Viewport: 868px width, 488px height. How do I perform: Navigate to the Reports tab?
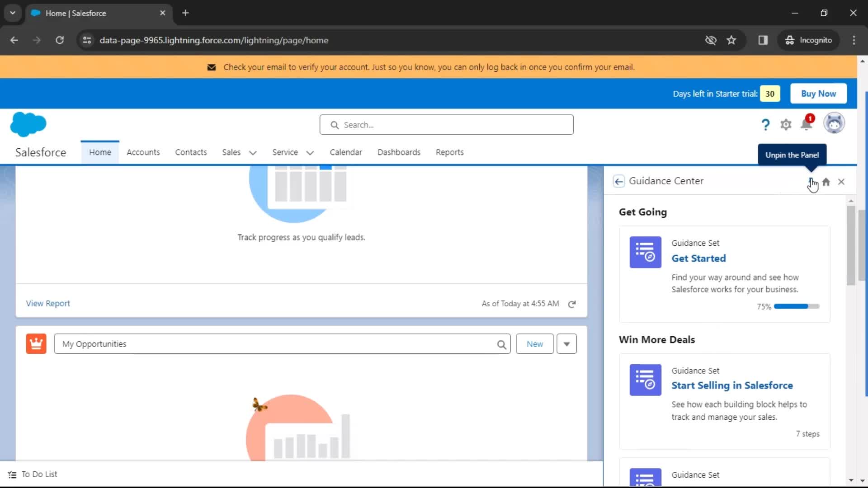coord(449,152)
